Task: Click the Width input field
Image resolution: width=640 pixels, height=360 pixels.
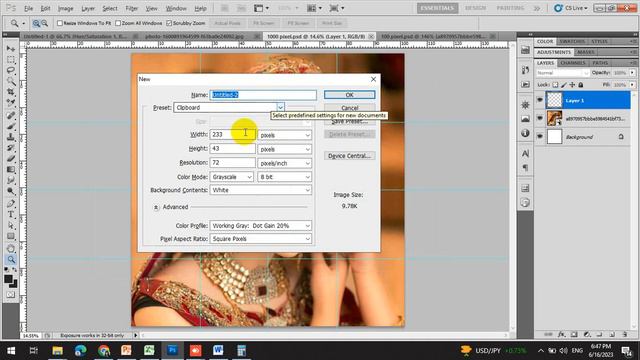Action: 233,134
